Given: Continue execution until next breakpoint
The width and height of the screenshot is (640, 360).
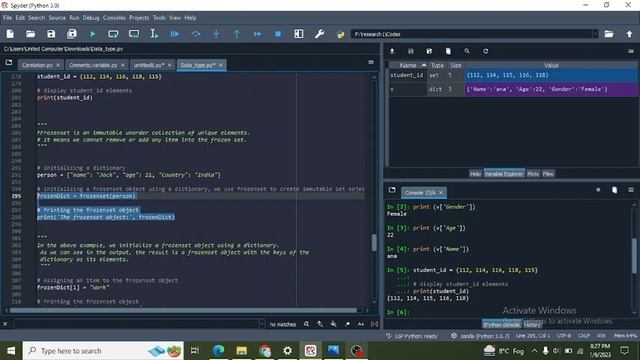Looking at the screenshot, I should (x=258, y=34).
